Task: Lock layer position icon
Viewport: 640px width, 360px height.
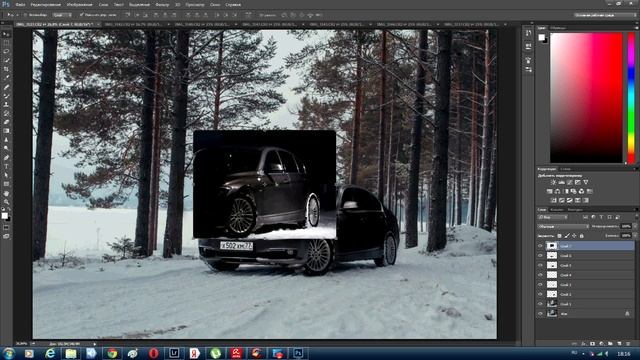Action: coord(574,236)
